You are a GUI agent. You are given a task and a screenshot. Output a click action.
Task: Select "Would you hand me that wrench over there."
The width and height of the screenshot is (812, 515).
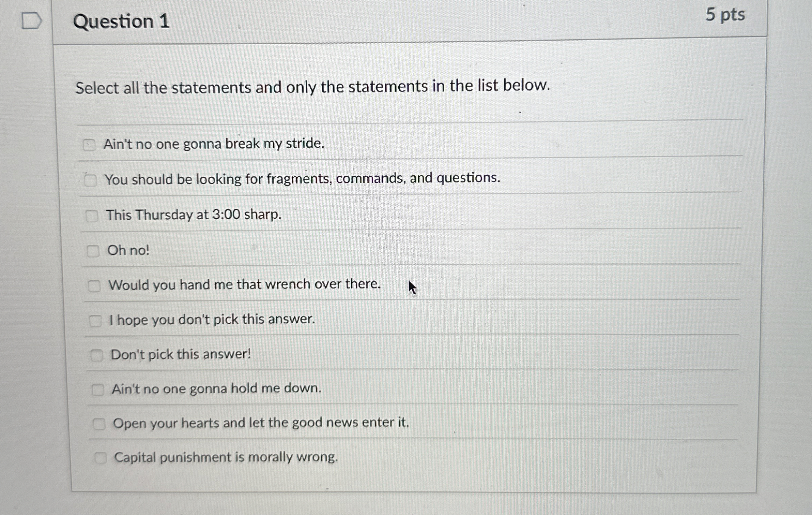pos(94,286)
